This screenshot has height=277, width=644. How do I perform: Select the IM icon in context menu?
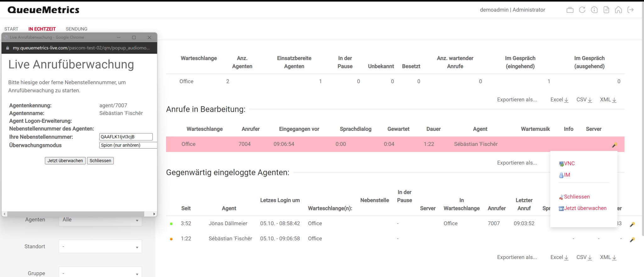click(561, 175)
